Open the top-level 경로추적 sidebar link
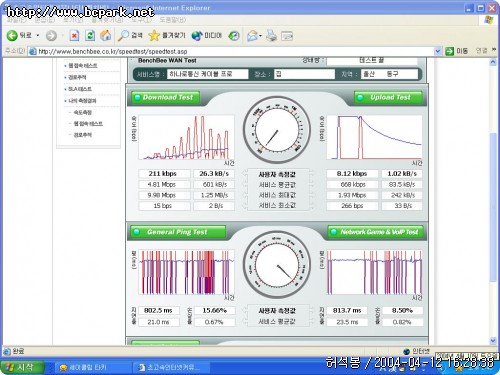Image resolution: width=500 pixels, height=375 pixels. 77,77
